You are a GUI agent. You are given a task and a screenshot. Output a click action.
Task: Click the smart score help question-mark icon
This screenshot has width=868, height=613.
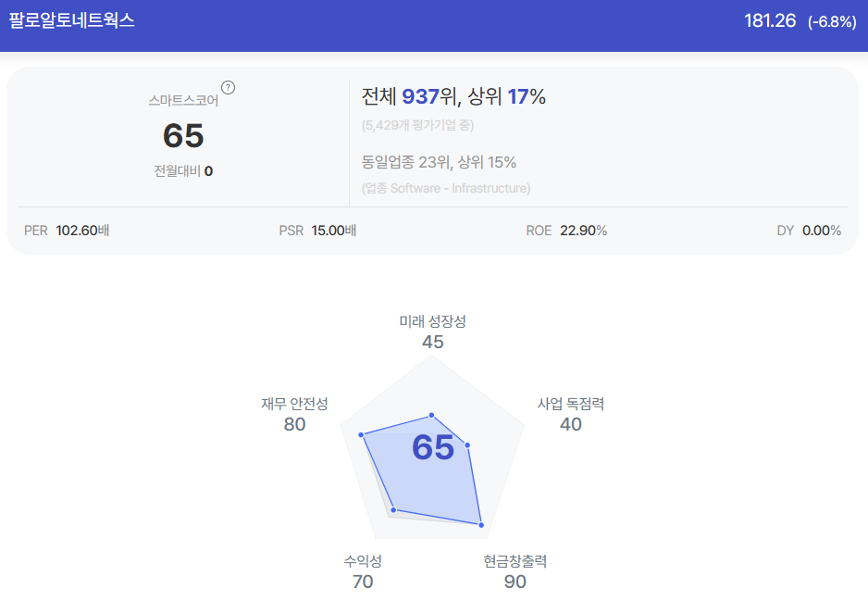click(228, 87)
